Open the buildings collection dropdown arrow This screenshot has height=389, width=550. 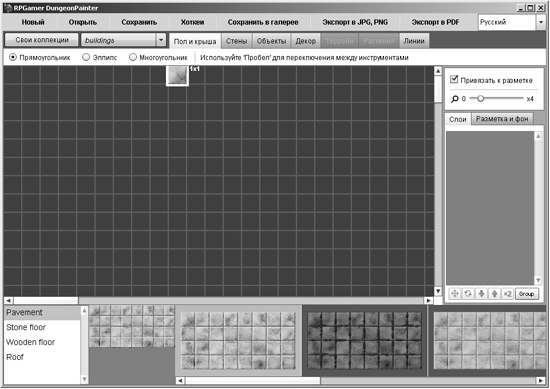(161, 40)
